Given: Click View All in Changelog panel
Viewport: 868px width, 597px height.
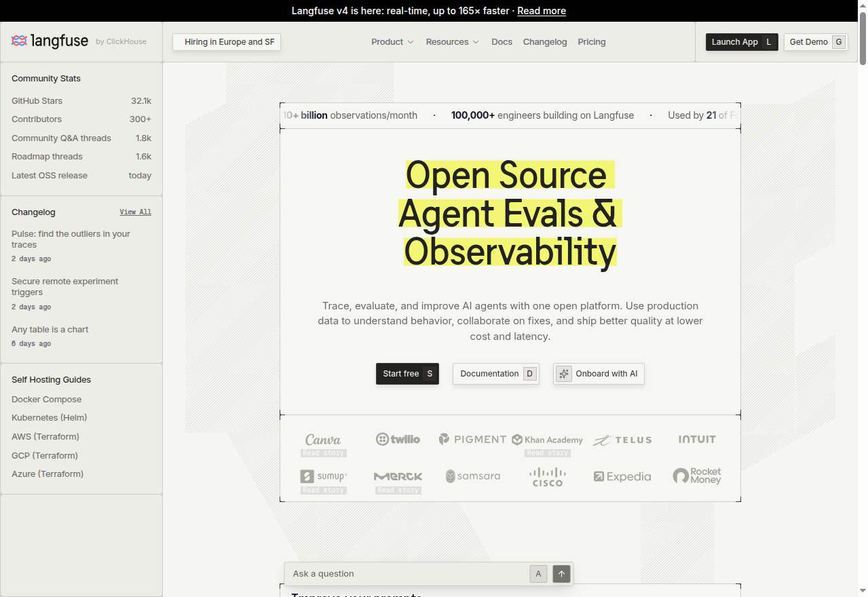Looking at the screenshot, I should tap(136, 212).
